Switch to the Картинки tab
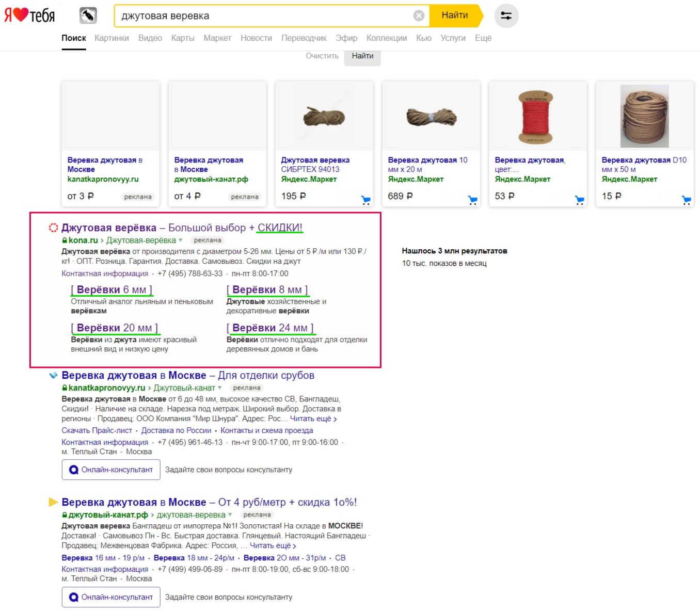This screenshot has height=613, width=700. (112, 38)
